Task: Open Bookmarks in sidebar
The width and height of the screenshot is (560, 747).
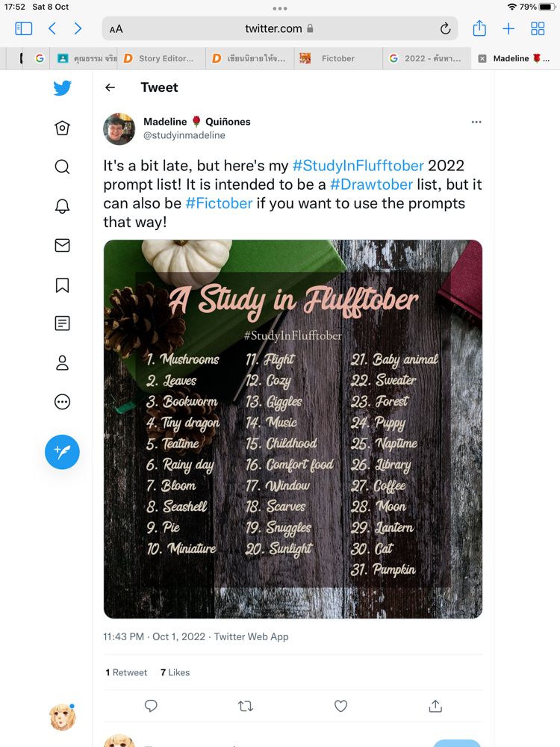Action: [x=63, y=285]
